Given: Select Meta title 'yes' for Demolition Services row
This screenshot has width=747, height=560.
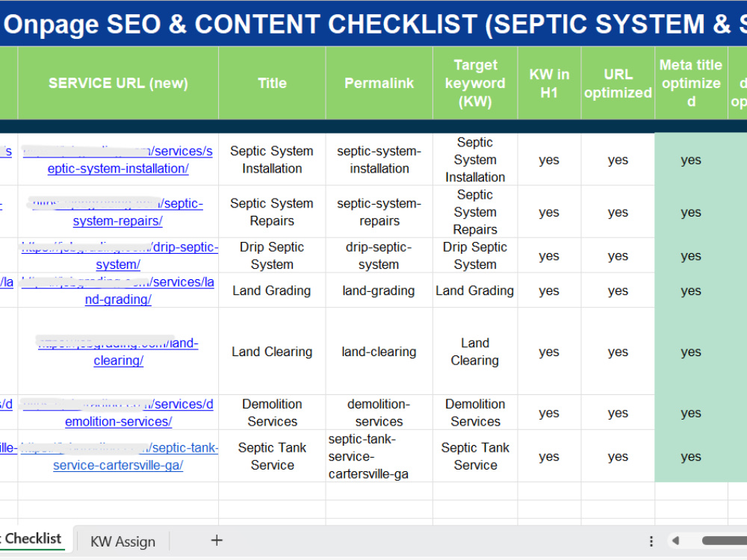Looking at the screenshot, I should [691, 412].
